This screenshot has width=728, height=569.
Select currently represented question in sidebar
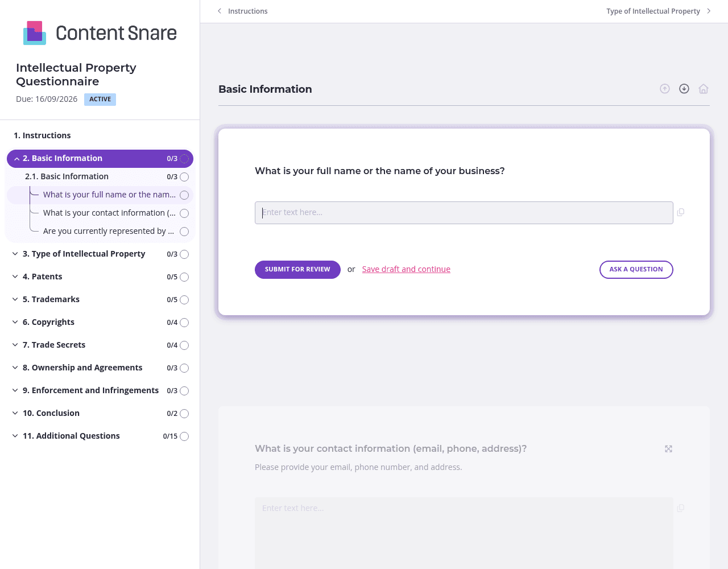coord(109,231)
